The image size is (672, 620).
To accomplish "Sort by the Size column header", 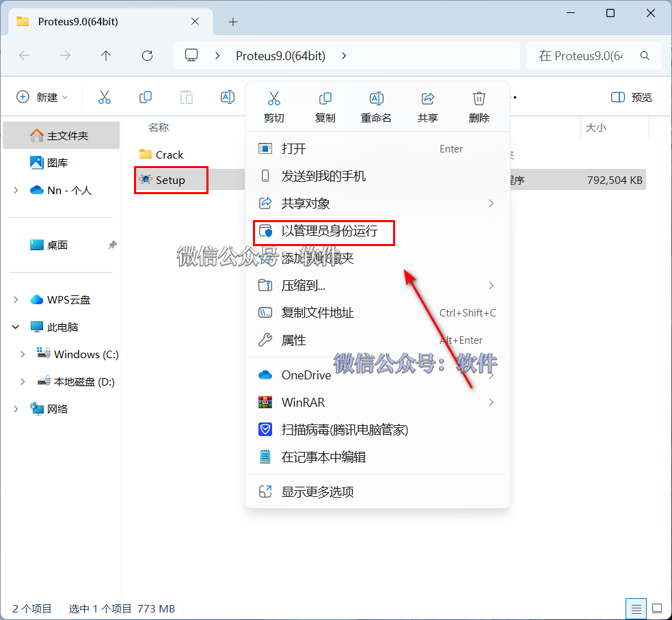I will [x=595, y=127].
